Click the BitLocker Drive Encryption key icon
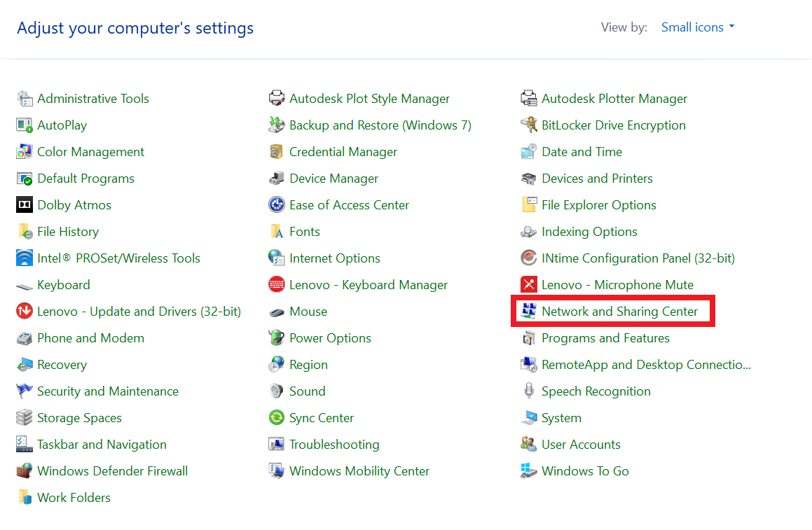The height and width of the screenshot is (530, 812). coord(529,125)
